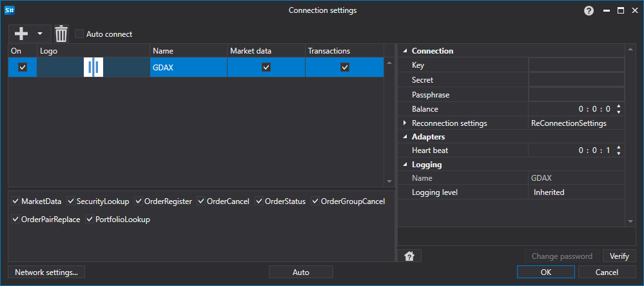The height and width of the screenshot is (286, 644).
Task: Uncheck the SecurityLookup message type
Action: pyautogui.click(x=71, y=201)
